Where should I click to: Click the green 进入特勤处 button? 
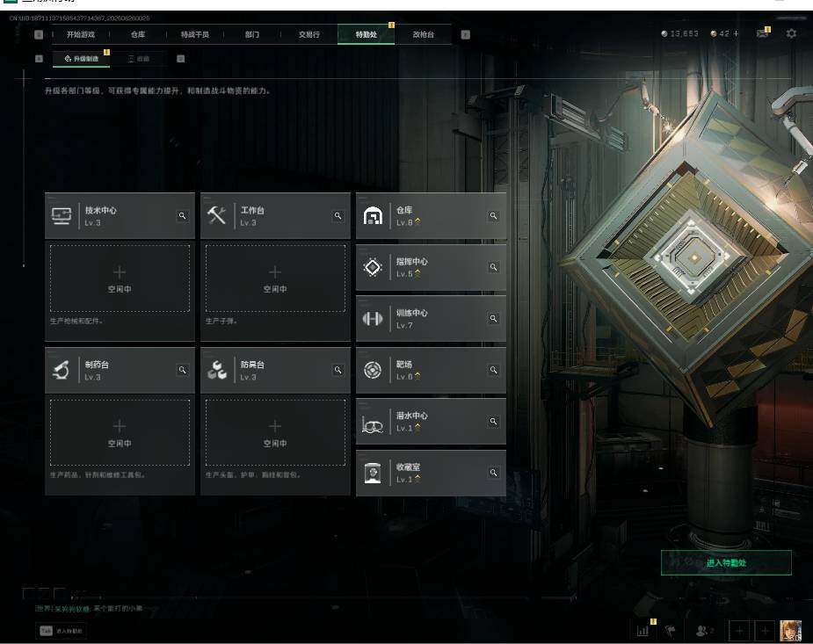pos(726,562)
